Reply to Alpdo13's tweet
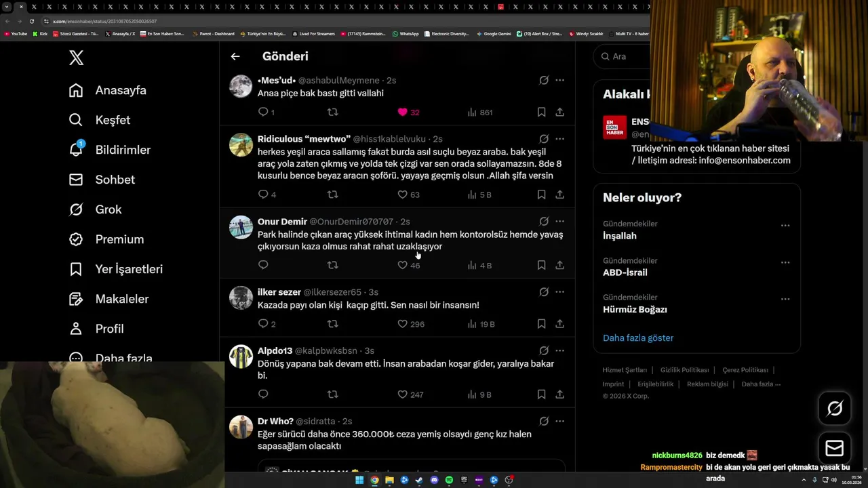This screenshot has width=868, height=488. (x=263, y=394)
